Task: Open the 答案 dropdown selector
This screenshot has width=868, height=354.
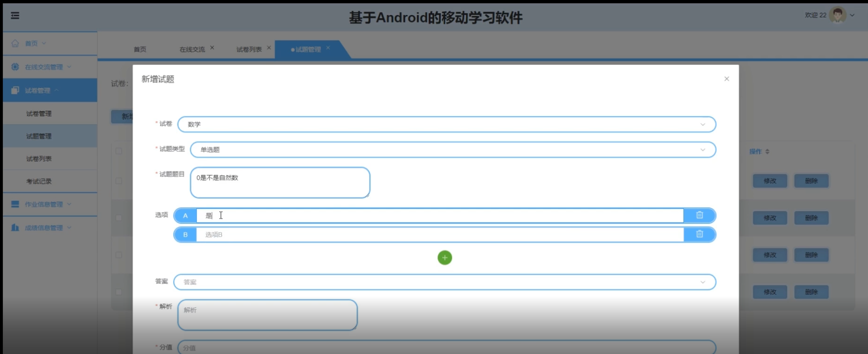Action: (x=444, y=282)
